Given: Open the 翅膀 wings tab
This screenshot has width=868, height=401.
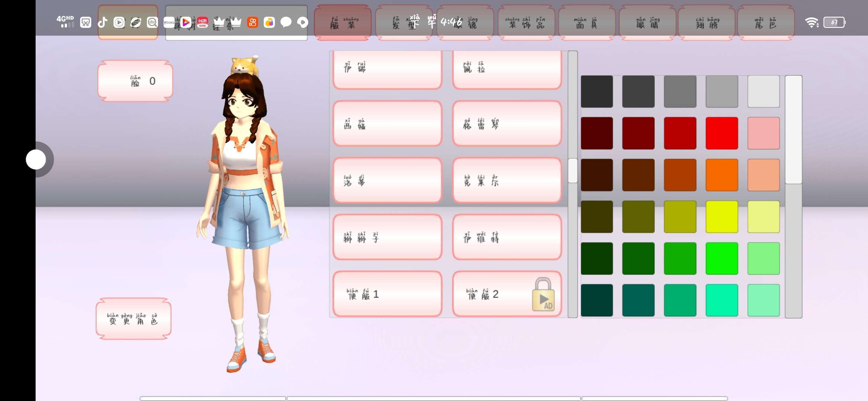Looking at the screenshot, I should (707, 23).
